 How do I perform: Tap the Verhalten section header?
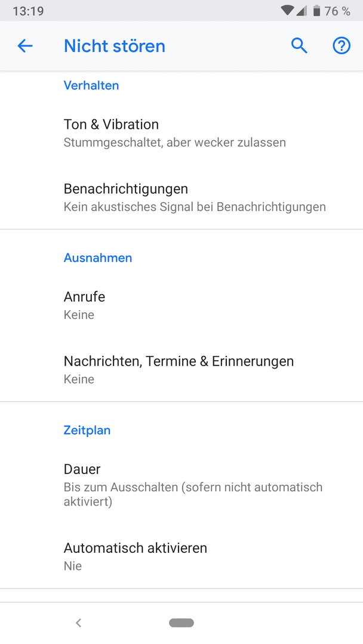[91, 85]
